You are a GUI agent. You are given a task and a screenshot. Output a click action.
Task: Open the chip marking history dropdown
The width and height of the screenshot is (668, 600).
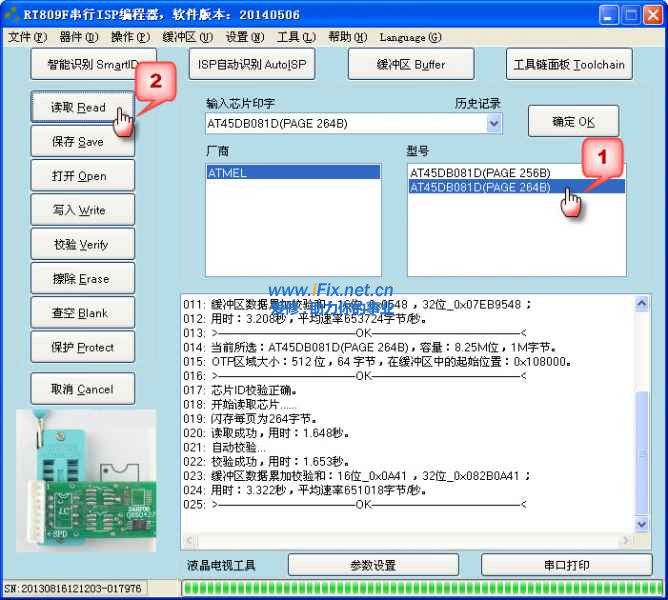(x=493, y=124)
